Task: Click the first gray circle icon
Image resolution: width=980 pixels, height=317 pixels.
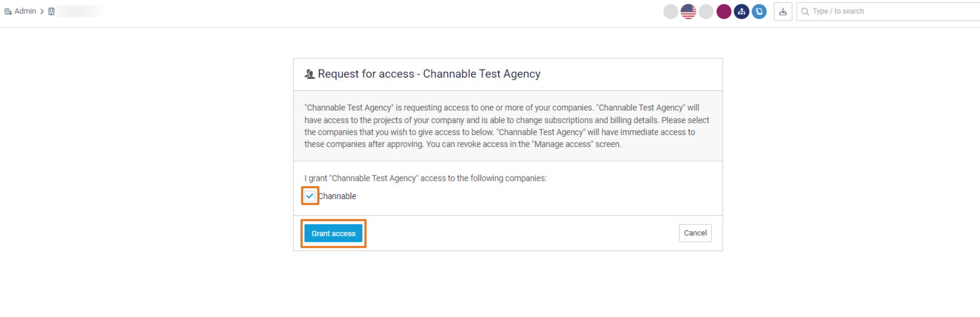Action: (x=671, y=11)
